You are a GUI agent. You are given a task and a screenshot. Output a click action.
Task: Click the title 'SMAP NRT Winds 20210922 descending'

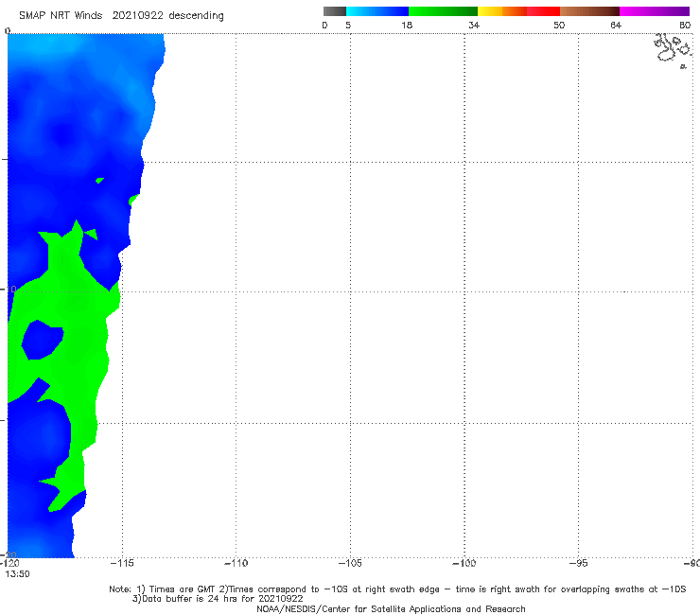pos(121,16)
